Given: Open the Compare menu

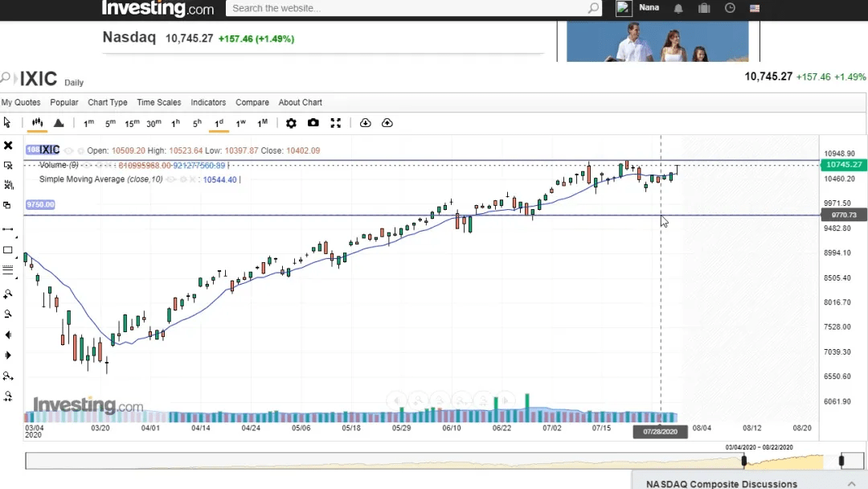Looking at the screenshot, I should (252, 102).
